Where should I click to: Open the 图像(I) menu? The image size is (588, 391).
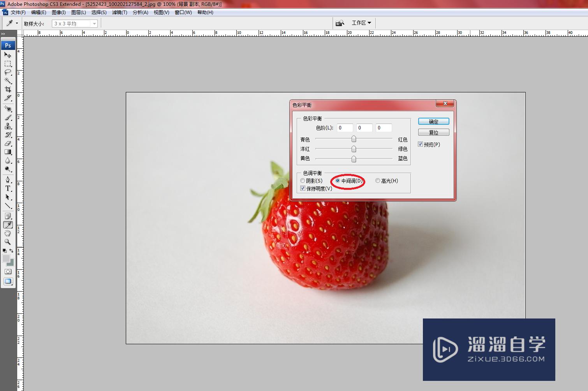click(59, 12)
